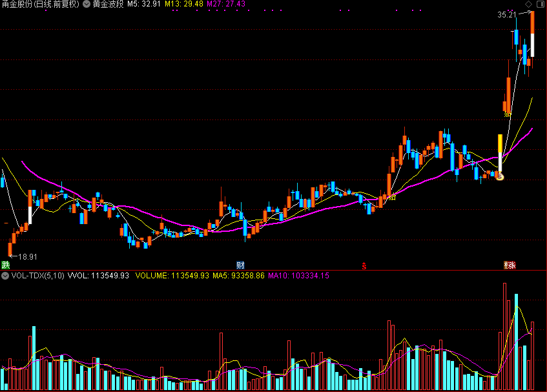Click the diamond icon at top right
The image size is (547, 392).
[x=528, y=4]
